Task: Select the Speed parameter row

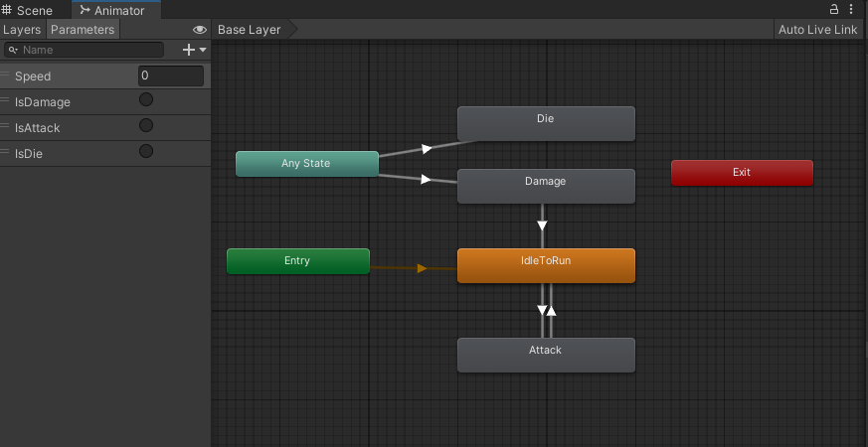Action: [105, 75]
